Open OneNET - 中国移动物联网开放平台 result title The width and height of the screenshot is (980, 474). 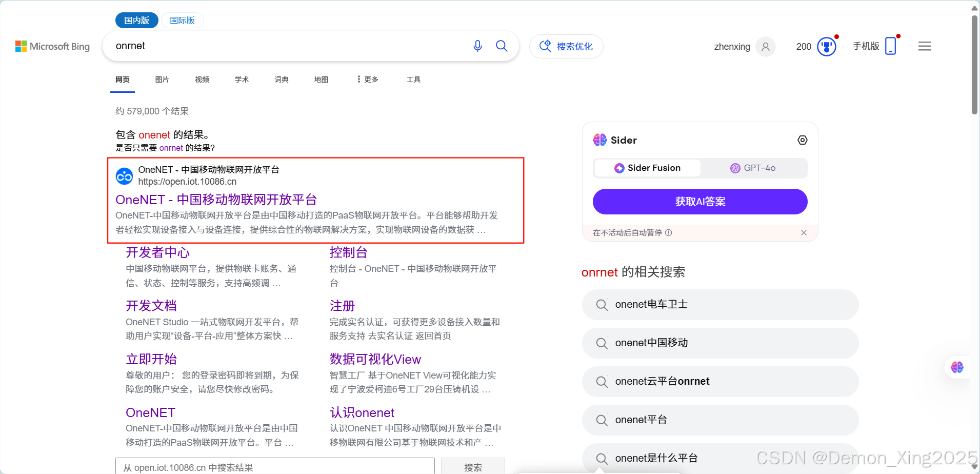point(216,200)
